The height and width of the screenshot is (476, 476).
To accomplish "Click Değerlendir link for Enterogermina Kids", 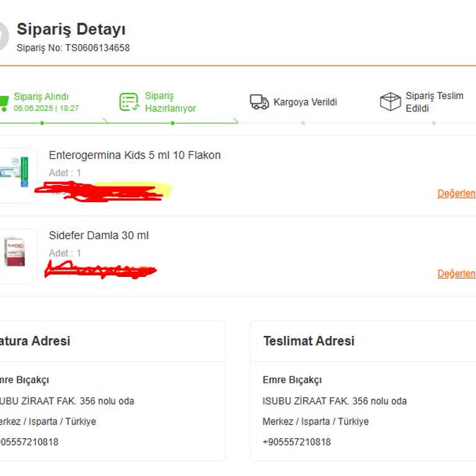I will [457, 193].
